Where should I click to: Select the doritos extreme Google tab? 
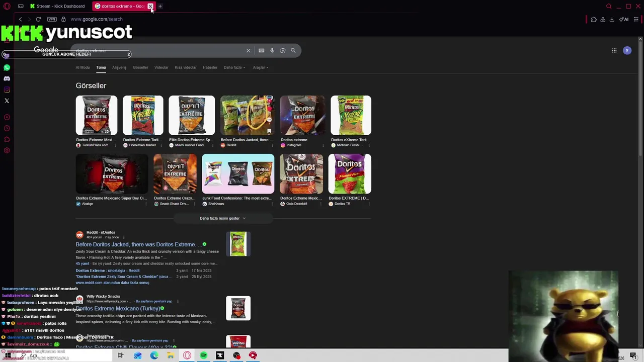tap(120, 6)
